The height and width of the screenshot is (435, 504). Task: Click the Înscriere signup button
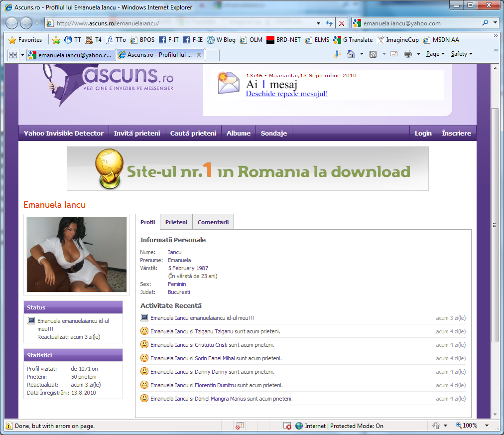[456, 134]
